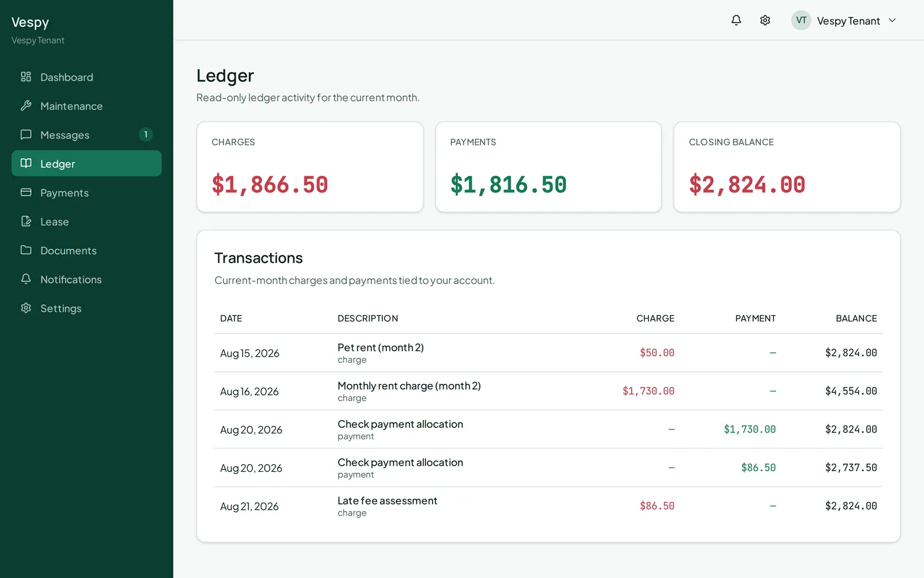Click the Vespy Tenant name in the top bar
This screenshot has height=578, width=924.
(x=848, y=21)
